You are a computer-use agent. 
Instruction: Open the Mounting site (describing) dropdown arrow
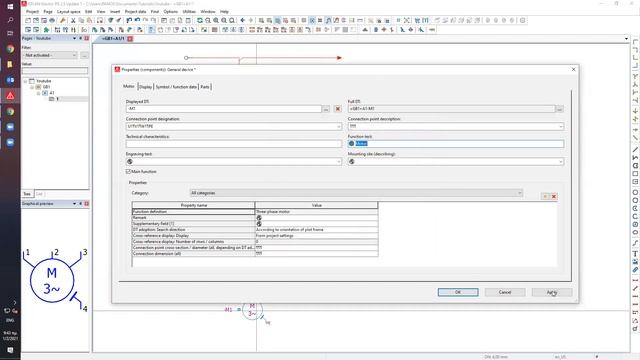560,162
